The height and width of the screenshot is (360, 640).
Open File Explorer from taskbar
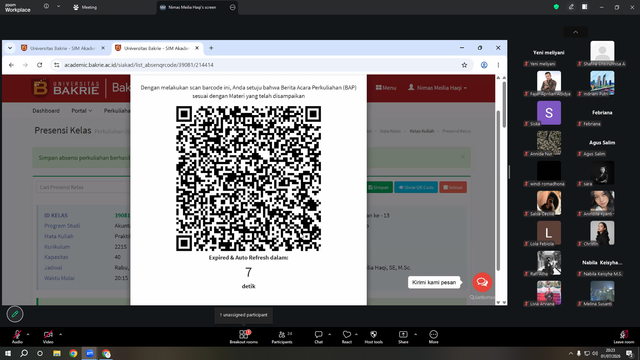(x=57, y=353)
